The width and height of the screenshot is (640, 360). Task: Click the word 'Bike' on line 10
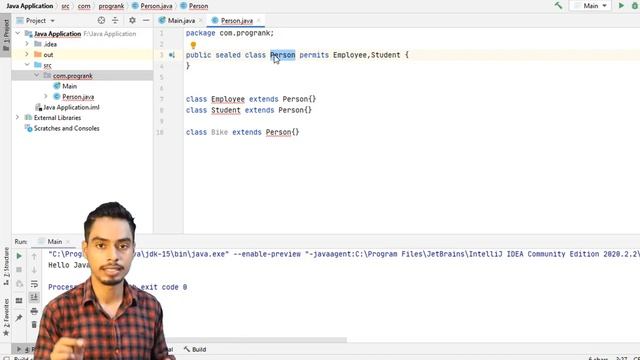220,132
